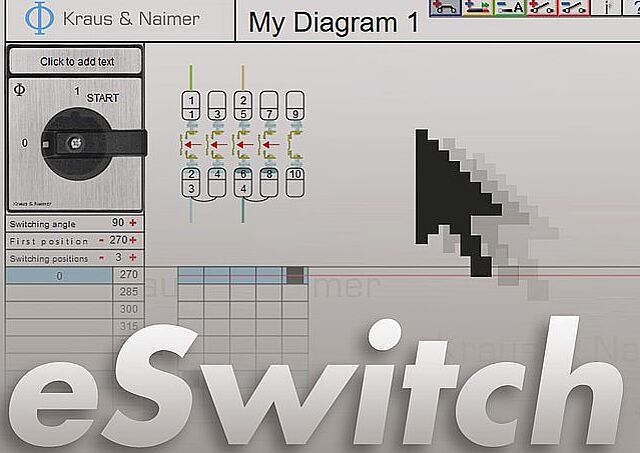The width and height of the screenshot is (640, 453).
Task: Click the Kraus & Naimer phi logo
Action: pyautogui.click(x=39, y=18)
